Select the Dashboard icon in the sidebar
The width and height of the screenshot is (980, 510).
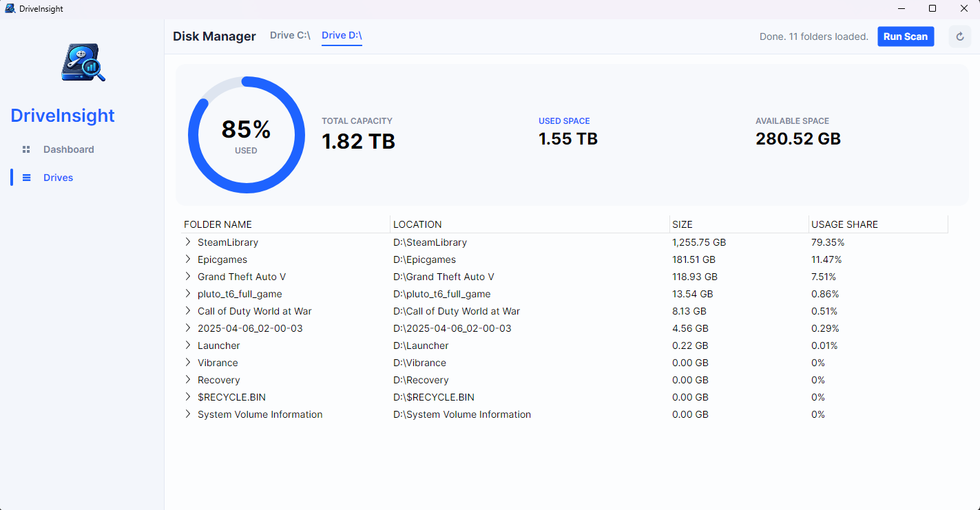(x=28, y=149)
